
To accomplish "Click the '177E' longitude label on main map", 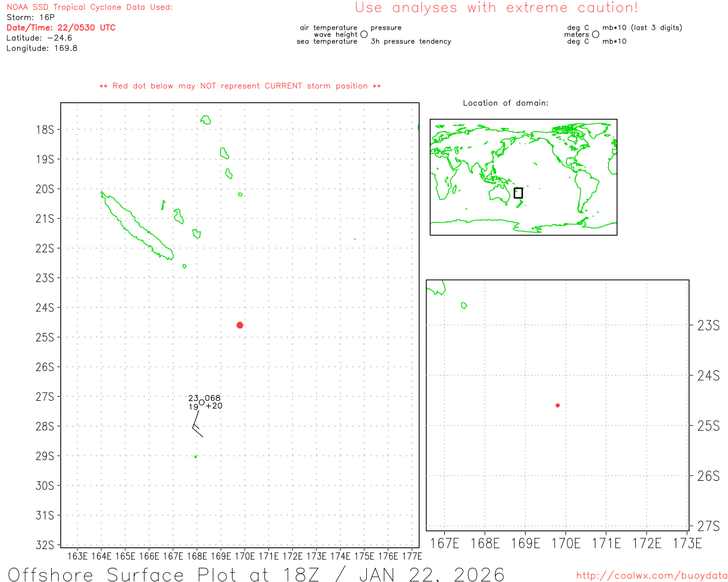I will [x=412, y=556].
